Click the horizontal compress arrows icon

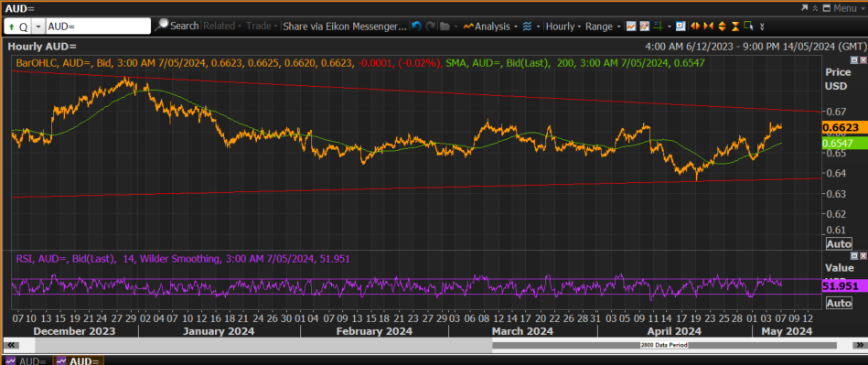(x=709, y=26)
